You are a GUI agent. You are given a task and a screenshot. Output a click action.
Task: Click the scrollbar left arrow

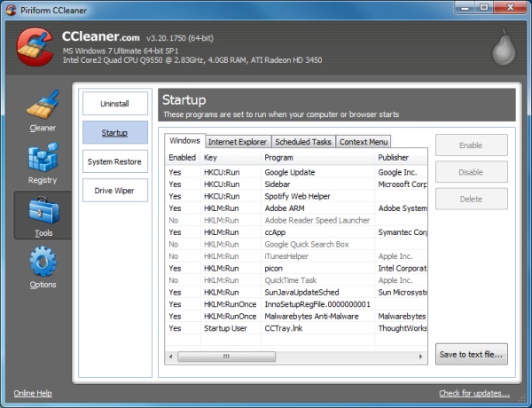pos(170,357)
